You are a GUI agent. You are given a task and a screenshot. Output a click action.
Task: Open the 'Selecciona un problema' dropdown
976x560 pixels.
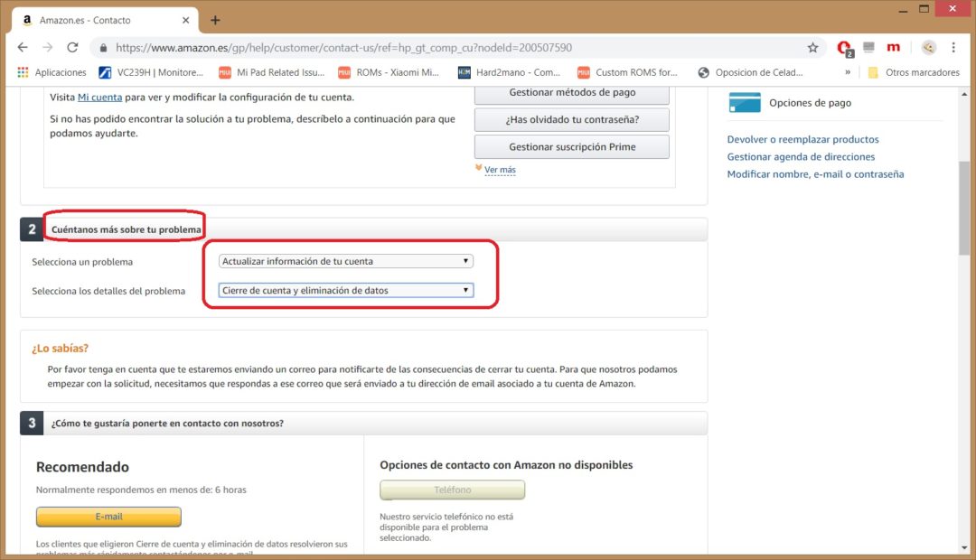(x=346, y=260)
